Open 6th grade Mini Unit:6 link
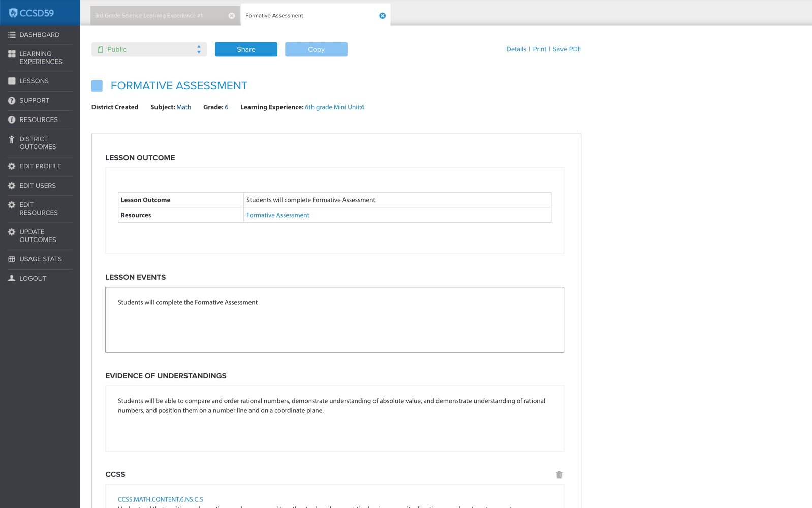Image resolution: width=812 pixels, height=508 pixels. [335, 107]
